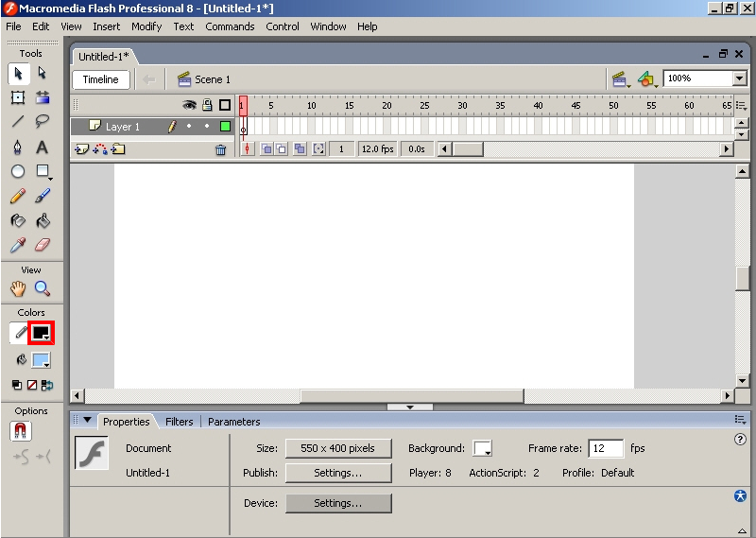Open timeline frame view options menu
The height and width of the screenshot is (538, 756).
(x=741, y=105)
